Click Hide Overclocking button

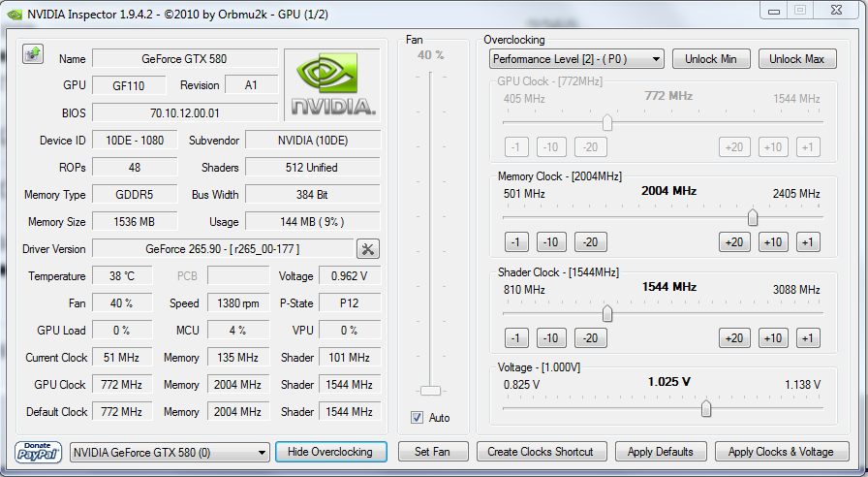[x=330, y=452]
